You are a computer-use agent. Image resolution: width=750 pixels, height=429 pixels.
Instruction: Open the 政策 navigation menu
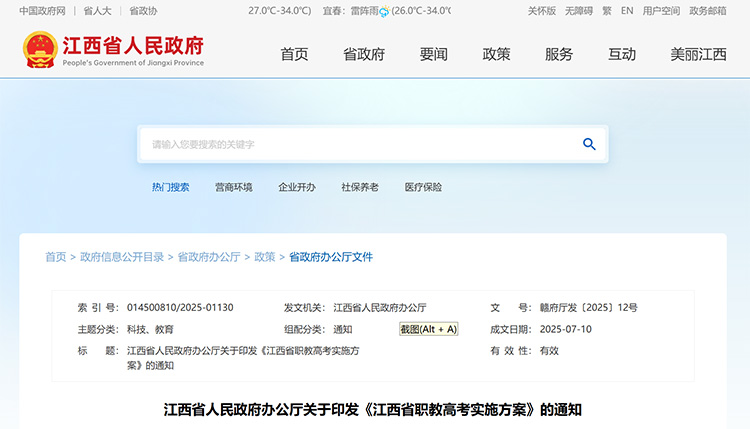click(496, 55)
